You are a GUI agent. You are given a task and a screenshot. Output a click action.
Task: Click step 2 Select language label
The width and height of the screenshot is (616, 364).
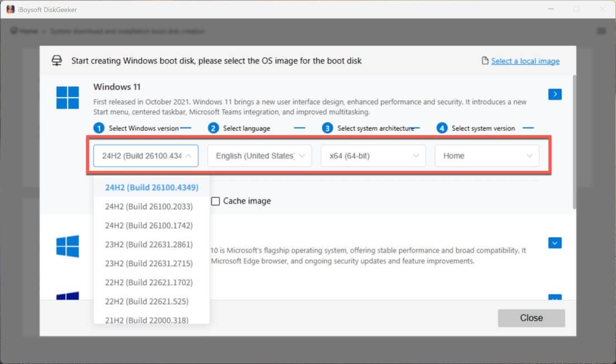[247, 128]
